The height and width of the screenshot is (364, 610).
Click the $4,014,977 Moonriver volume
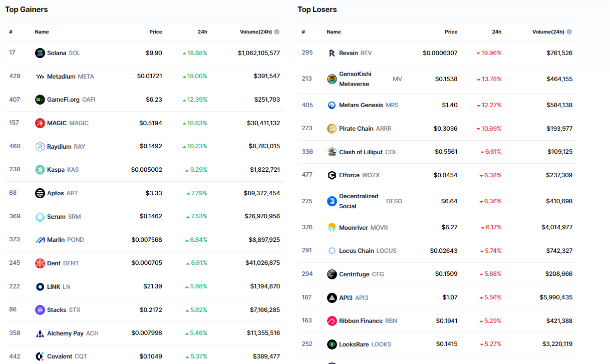tap(557, 227)
